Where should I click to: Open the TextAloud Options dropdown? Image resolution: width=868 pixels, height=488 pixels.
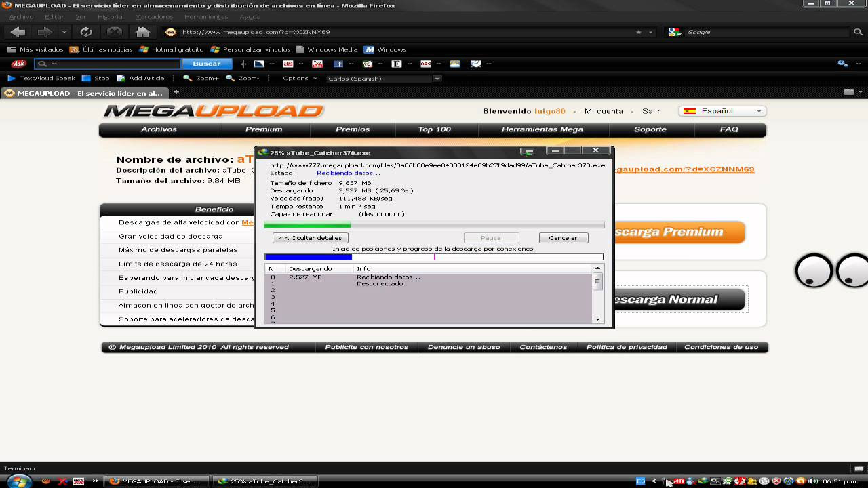coord(300,79)
